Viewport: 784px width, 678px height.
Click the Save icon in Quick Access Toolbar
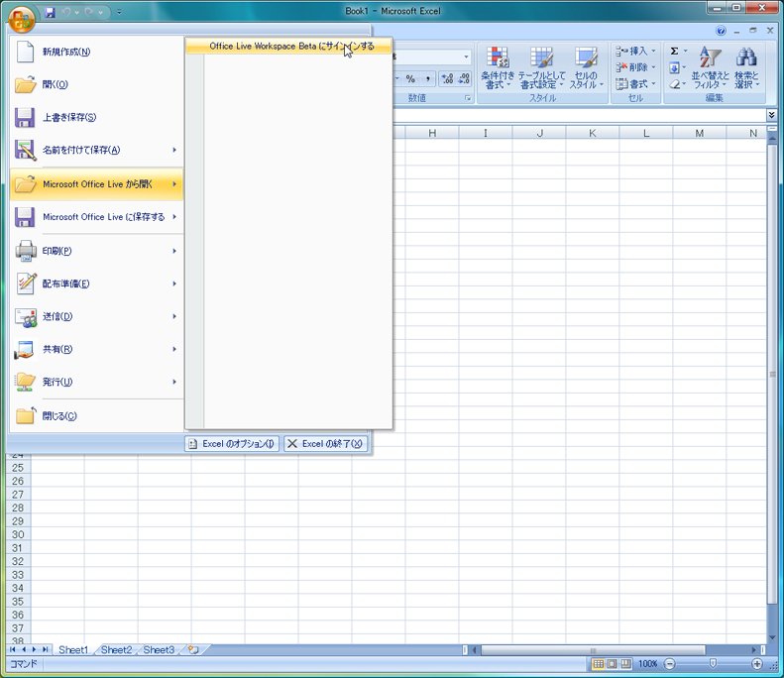click(x=50, y=12)
